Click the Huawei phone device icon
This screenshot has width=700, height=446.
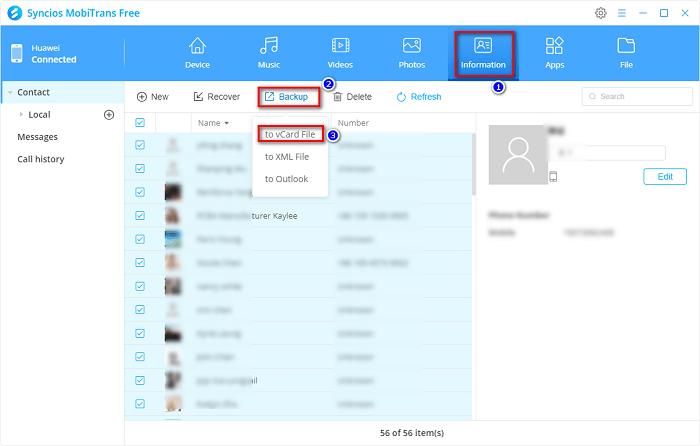[x=17, y=54]
